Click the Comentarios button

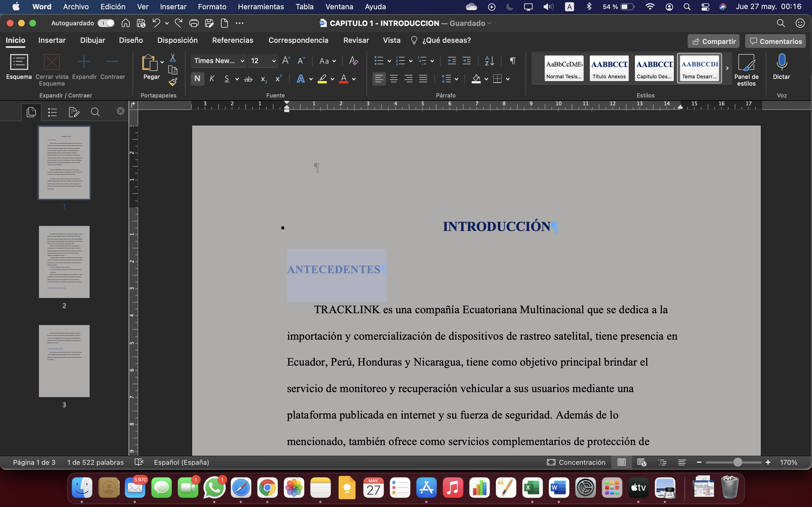point(775,41)
